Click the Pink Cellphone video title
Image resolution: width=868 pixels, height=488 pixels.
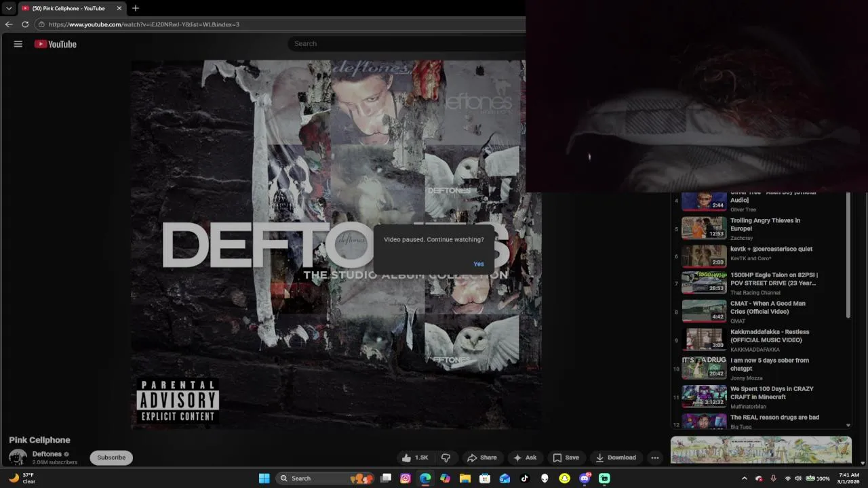[39, 440]
